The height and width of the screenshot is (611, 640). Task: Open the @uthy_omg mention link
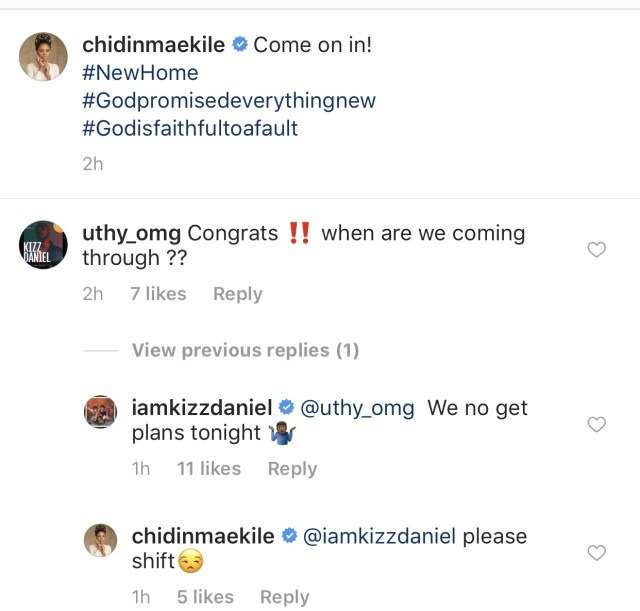pos(357,408)
